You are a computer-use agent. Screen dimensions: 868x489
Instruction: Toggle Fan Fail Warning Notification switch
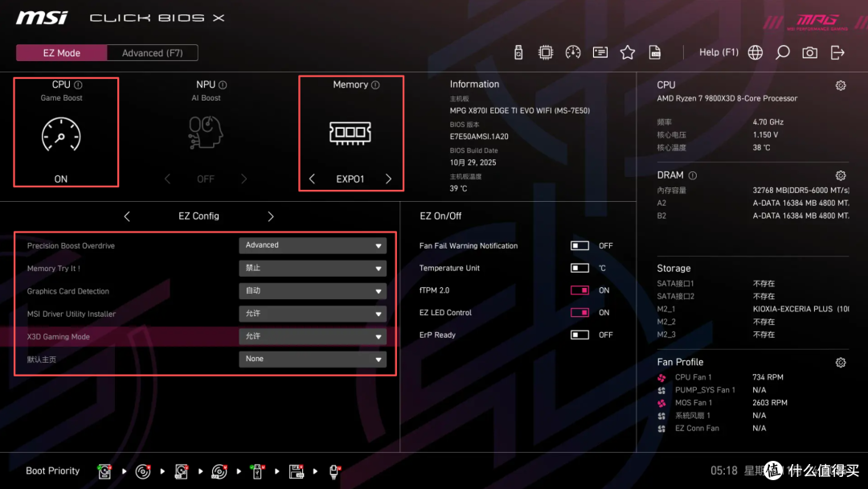[x=579, y=245]
